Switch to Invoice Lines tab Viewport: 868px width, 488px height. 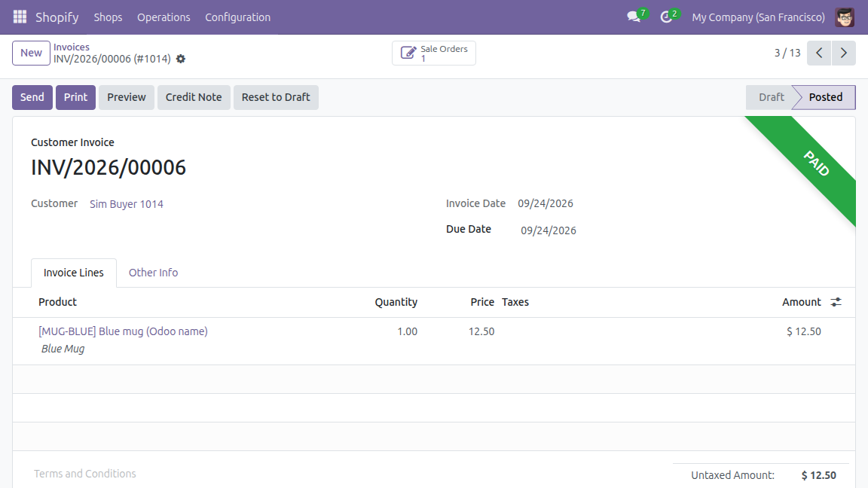(x=74, y=273)
